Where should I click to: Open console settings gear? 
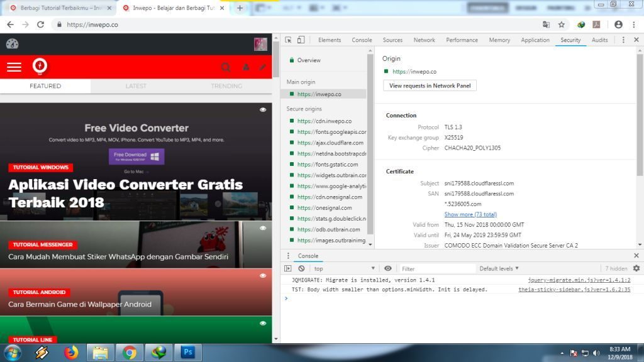pyautogui.click(x=636, y=268)
